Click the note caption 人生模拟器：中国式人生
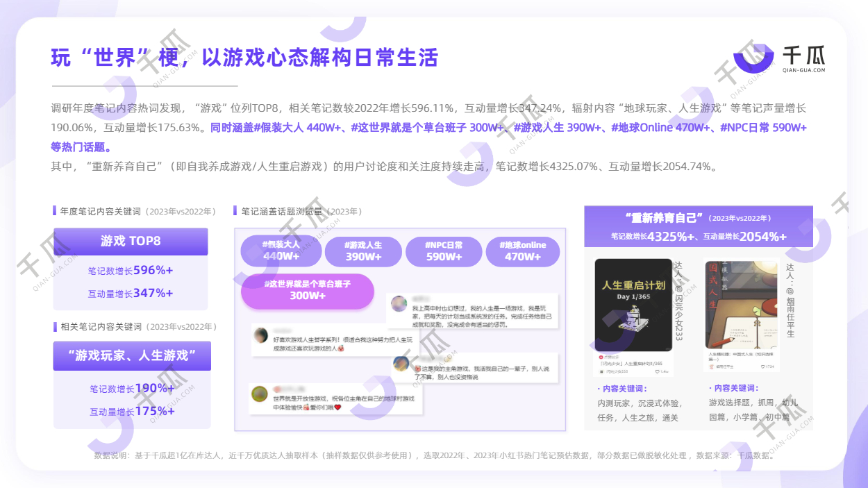This screenshot has height=488, width=868. pyautogui.click(x=740, y=357)
